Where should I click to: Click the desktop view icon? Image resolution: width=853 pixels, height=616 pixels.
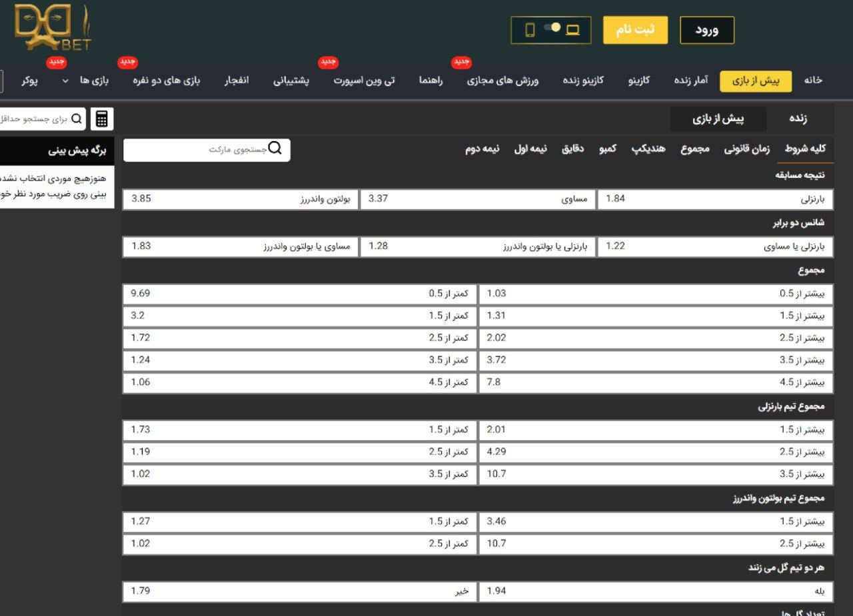(x=572, y=30)
